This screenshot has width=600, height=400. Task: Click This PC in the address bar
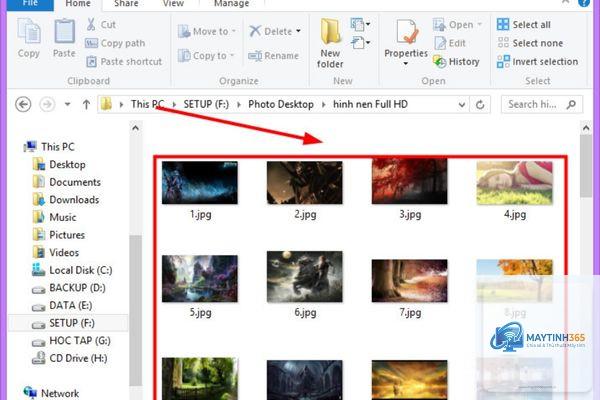coord(147,104)
